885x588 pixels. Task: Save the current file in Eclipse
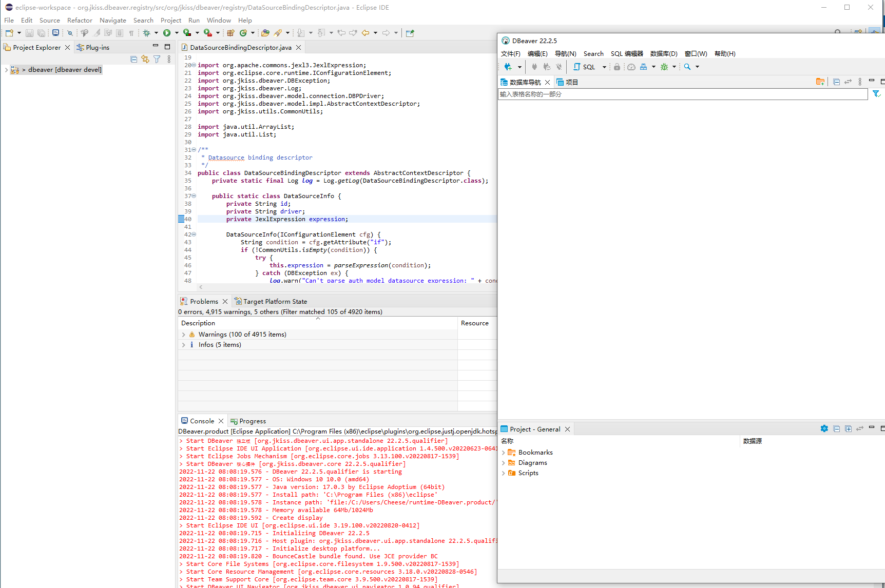click(x=29, y=33)
